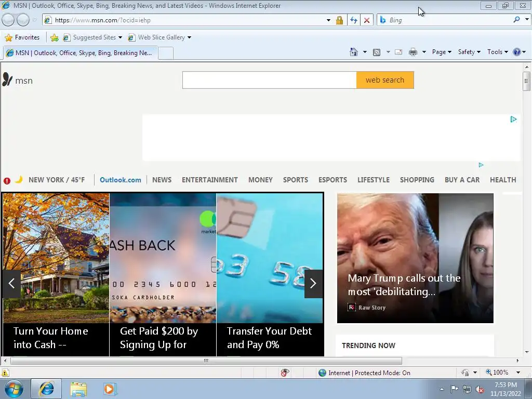Open the Tools menu
Screen dimensions: 532x399
pyautogui.click(x=497, y=52)
